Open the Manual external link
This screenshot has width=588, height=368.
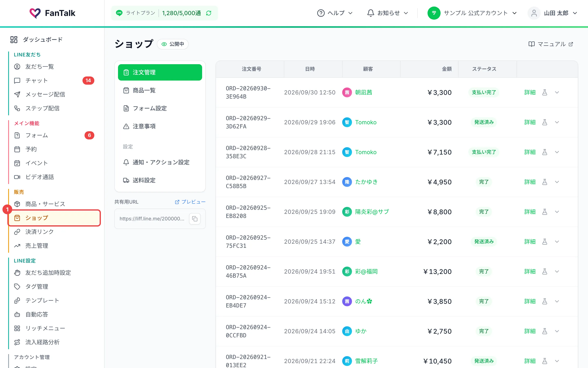pos(551,44)
